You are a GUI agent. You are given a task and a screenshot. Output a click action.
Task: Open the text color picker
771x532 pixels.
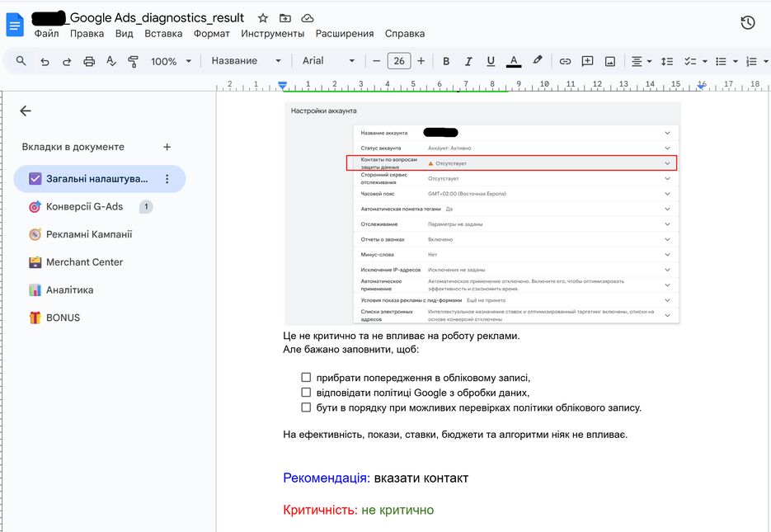click(513, 60)
